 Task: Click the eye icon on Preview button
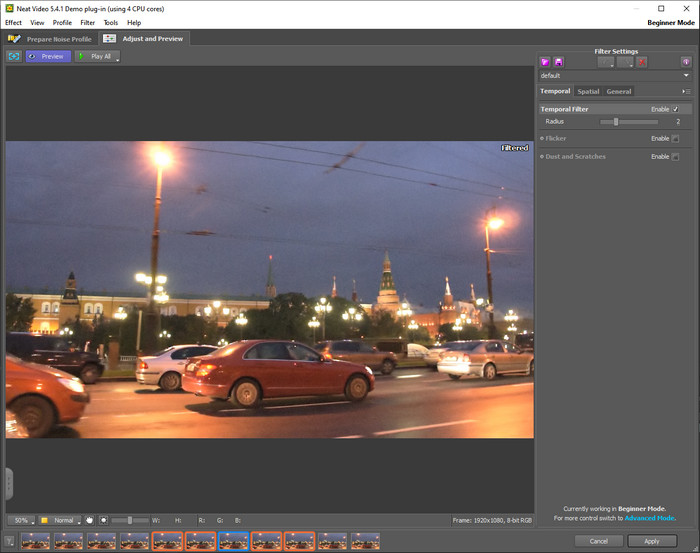(x=32, y=56)
